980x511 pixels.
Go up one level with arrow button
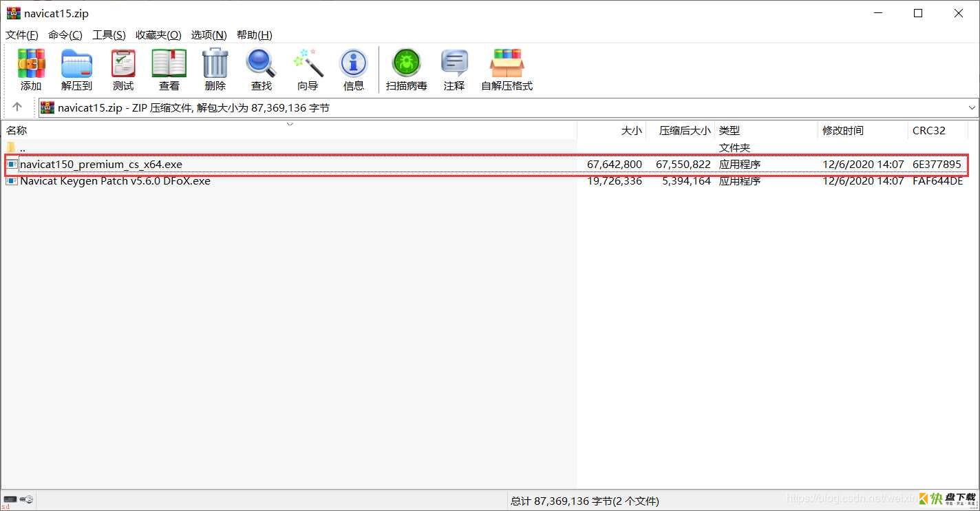point(17,107)
